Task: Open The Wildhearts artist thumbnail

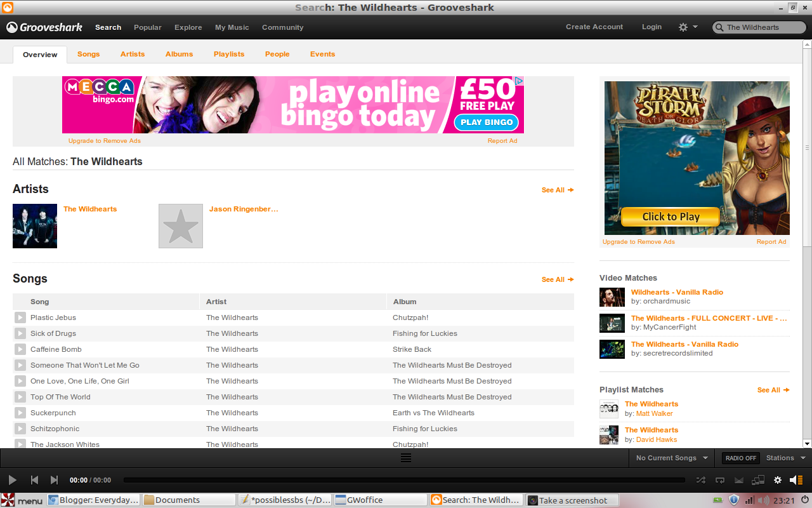Action: (x=35, y=226)
